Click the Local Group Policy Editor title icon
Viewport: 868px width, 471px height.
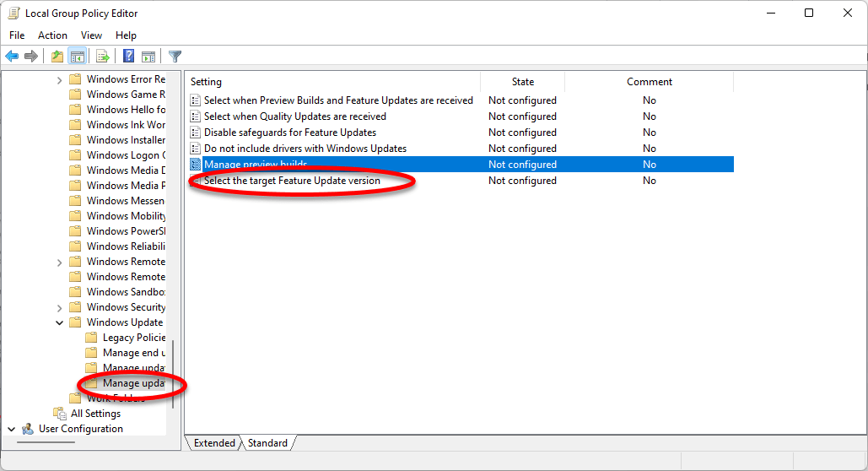tap(13, 14)
